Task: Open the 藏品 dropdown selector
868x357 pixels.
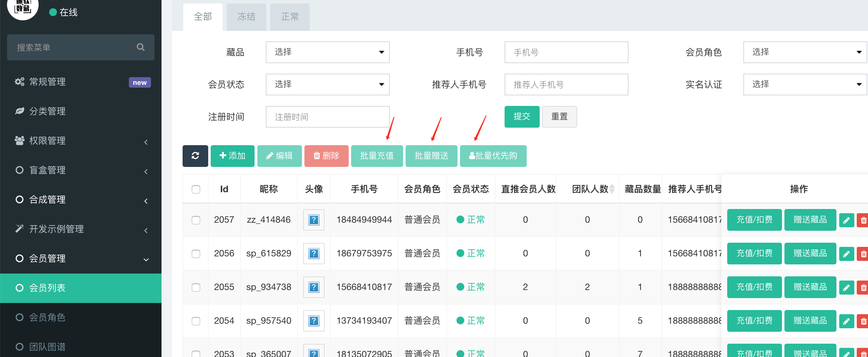Action: tap(327, 52)
